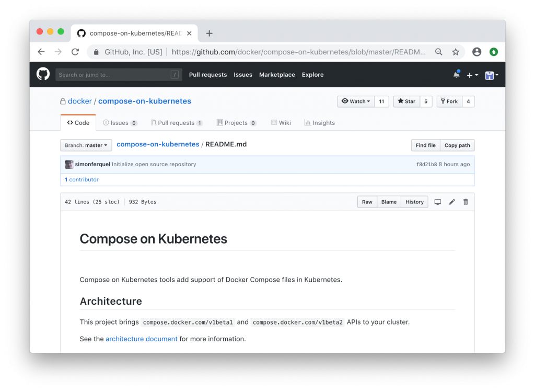This screenshot has height=392, width=535.
Task: Open Pull requests in top navigation
Action: (208, 75)
